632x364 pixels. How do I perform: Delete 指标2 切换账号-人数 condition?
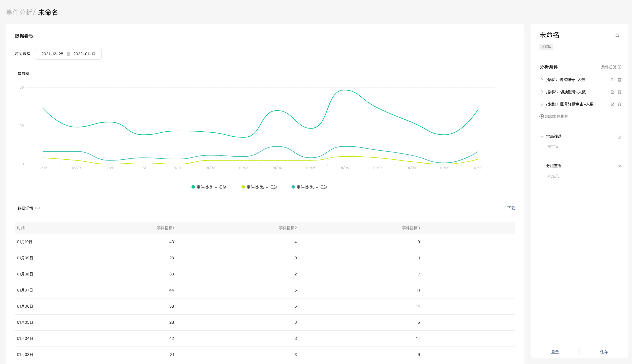(619, 92)
